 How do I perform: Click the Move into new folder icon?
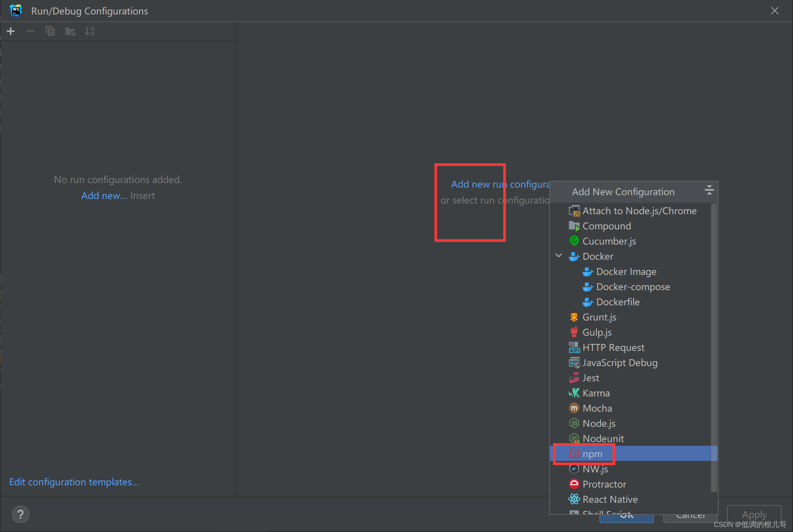pyautogui.click(x=70, y=31)
